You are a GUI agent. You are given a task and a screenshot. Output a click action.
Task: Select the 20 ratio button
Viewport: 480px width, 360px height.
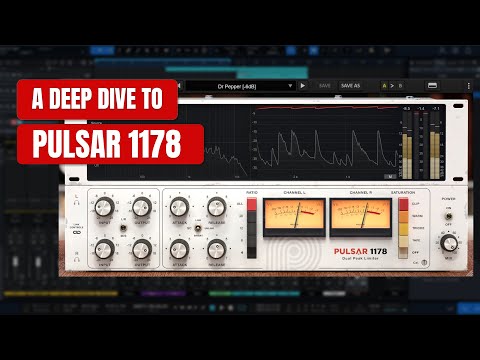point(252,216)
